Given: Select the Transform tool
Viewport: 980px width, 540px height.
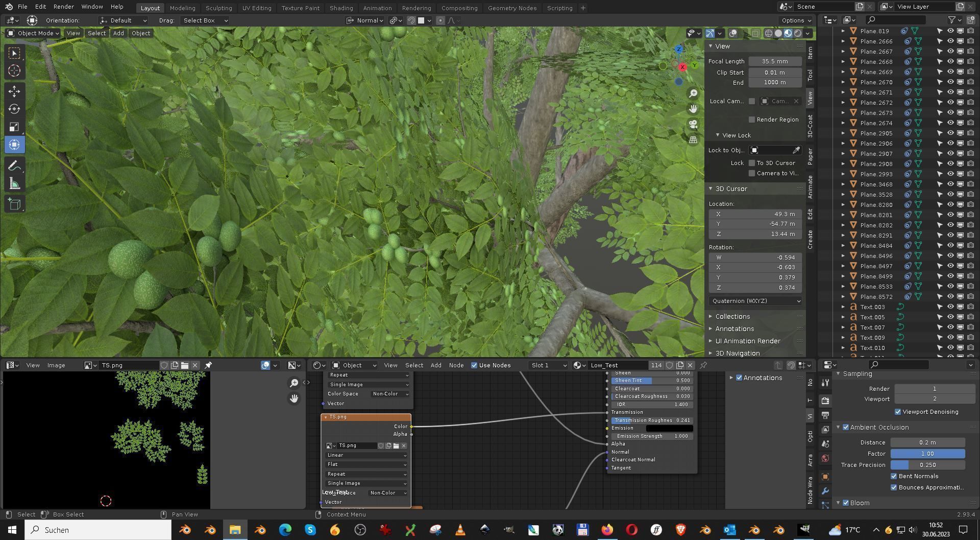Looking at the screenshot, I should (14, 145).
